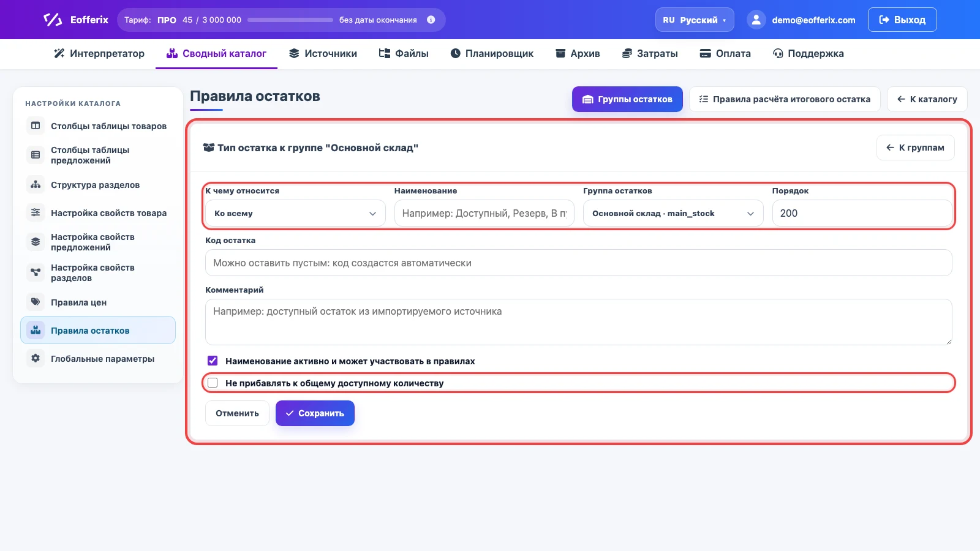Click the Сохранить button

click(x=315, y=413)
